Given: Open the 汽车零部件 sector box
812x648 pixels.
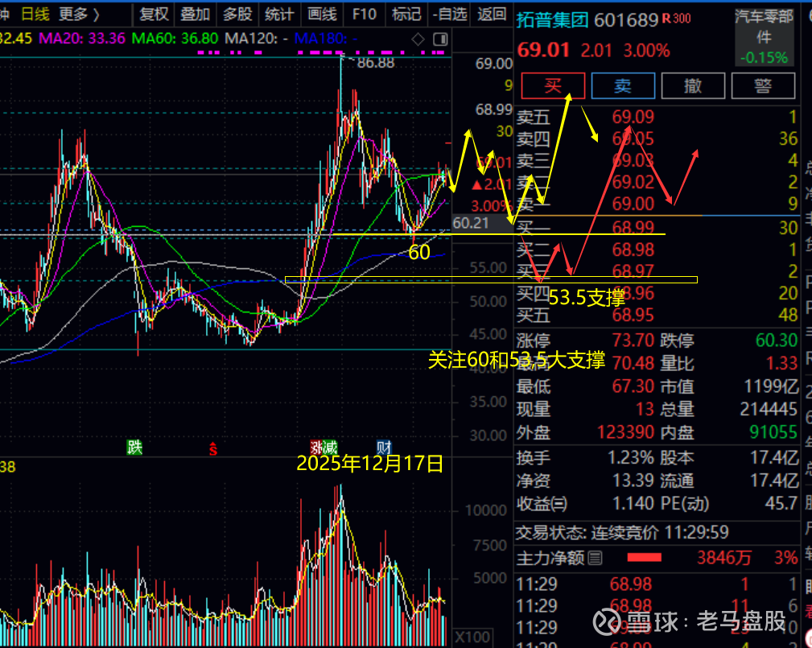Looking at the screenshot, I should [765, 37].
